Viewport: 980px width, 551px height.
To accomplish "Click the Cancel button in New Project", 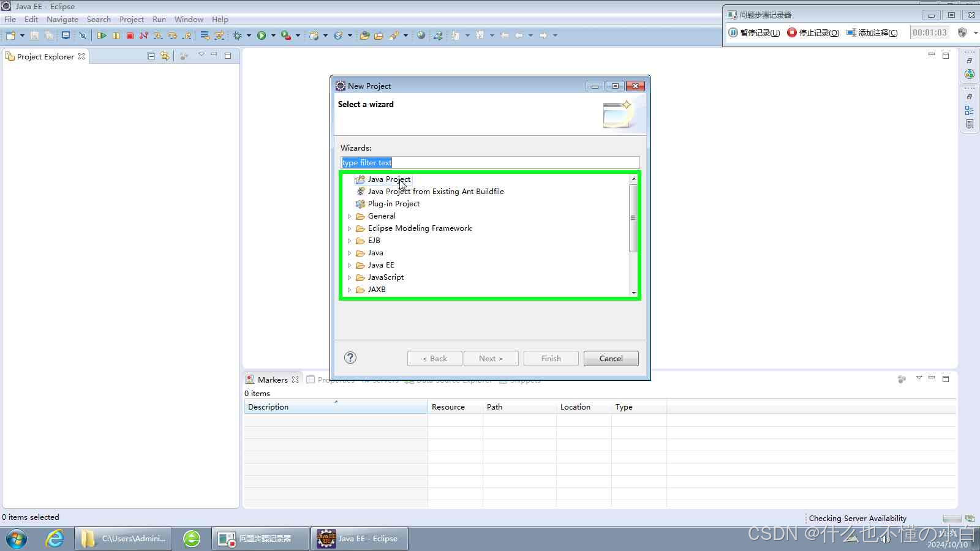I will (x=611, y=358).
